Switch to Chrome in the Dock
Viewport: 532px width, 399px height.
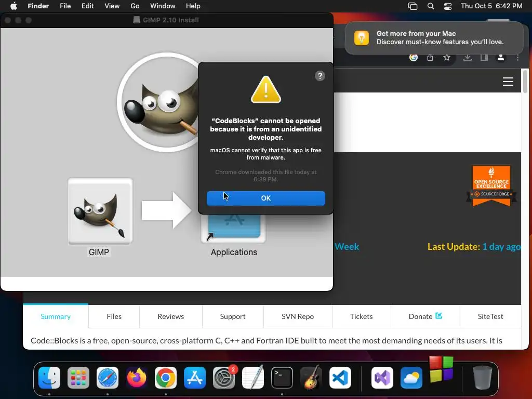tap(166, 378)
